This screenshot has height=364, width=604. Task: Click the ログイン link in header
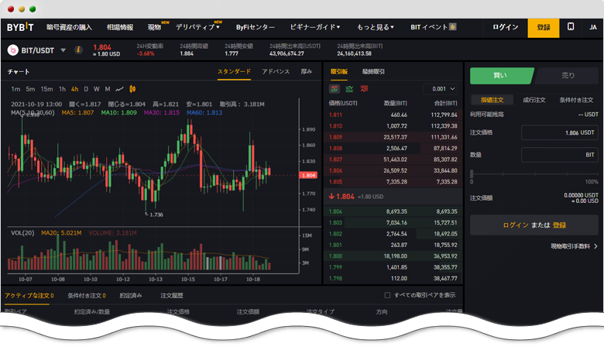506,27
